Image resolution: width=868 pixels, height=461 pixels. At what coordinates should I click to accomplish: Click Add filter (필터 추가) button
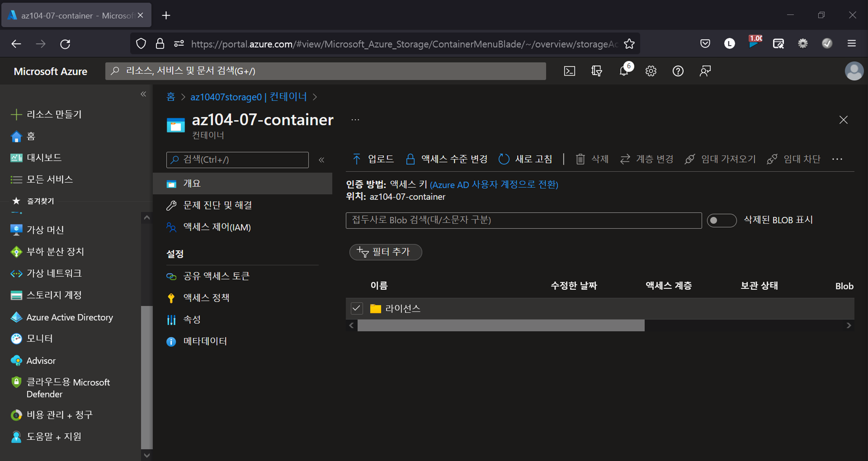[385, 252]
